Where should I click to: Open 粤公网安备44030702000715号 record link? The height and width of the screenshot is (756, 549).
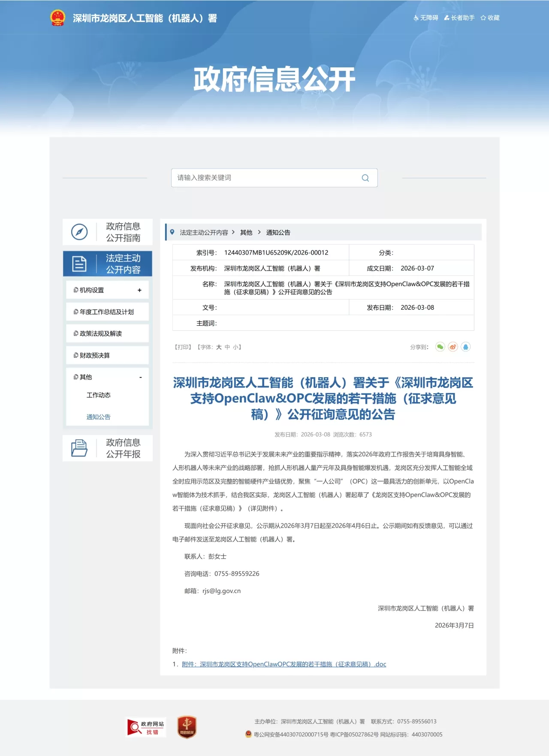tap(291, 735)
